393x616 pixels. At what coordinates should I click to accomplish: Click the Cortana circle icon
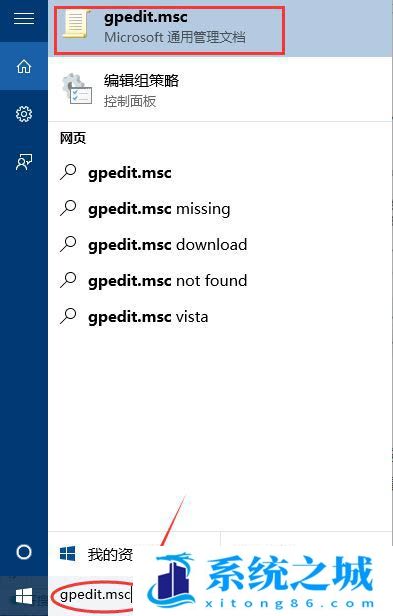pos(24,552)
